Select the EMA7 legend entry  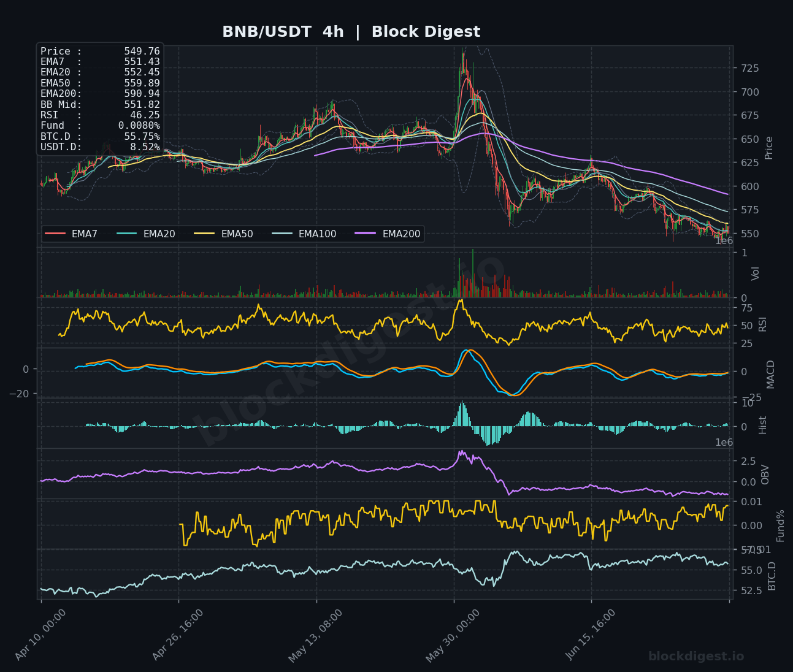tap(71, 234)
